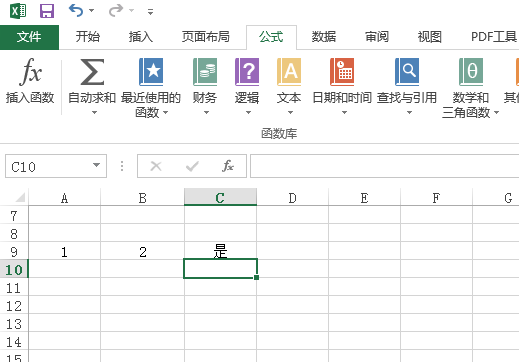This screenshot has width=519, height=362.
Task: Switch to the 审阅 tab
Action: point(377,37)
